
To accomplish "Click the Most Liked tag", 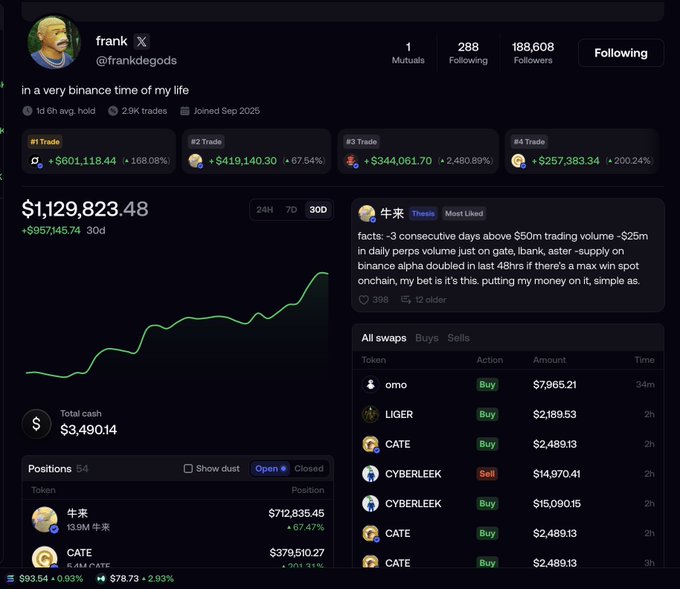I will point(464,213).
